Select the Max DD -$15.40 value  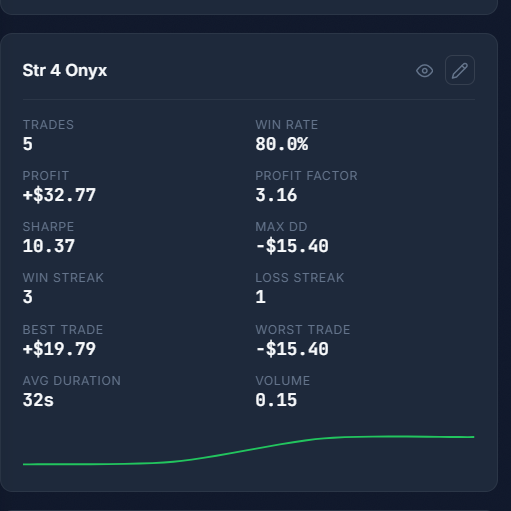pos(292,246)
